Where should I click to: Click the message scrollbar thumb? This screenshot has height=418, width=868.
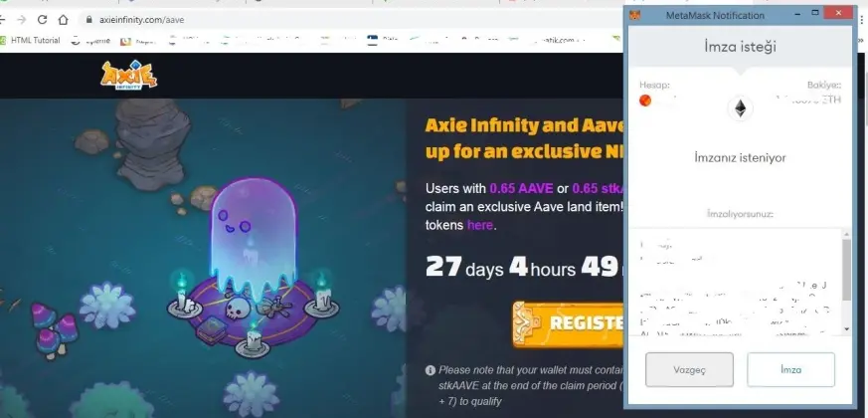tap(846, 270)
